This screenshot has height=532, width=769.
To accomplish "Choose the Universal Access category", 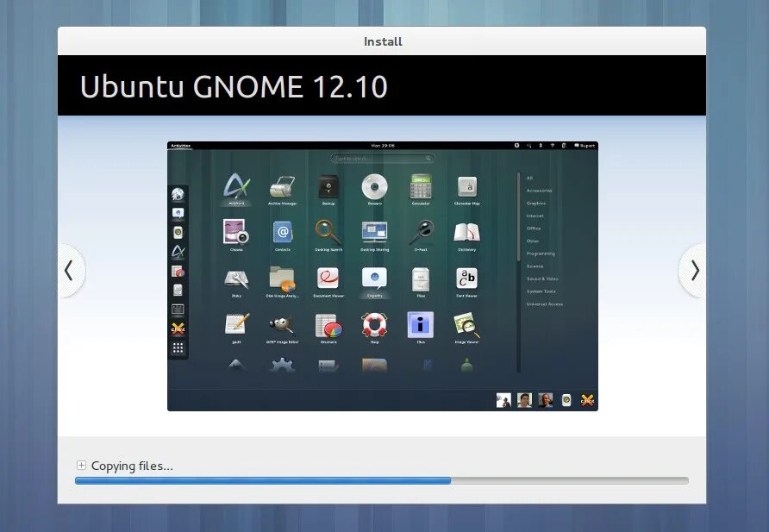I will pos(544,304).
